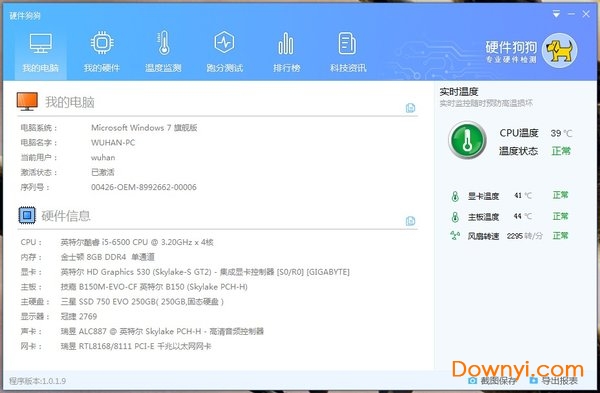
Task: Click the export icon next to 导出报表
Action: (533, 380)
